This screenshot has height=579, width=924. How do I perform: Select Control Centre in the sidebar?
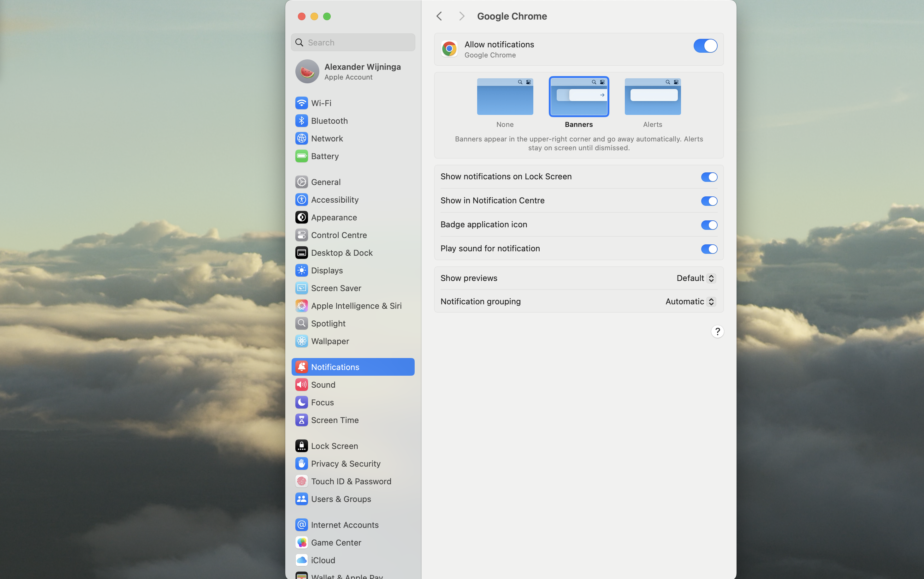pos(338,235)
